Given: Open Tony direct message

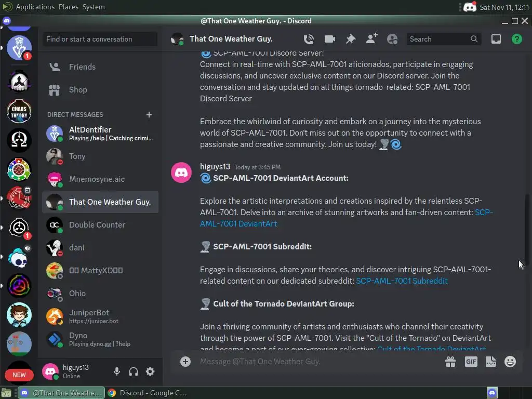Looking at the screenshot, I should click(100, 156).
